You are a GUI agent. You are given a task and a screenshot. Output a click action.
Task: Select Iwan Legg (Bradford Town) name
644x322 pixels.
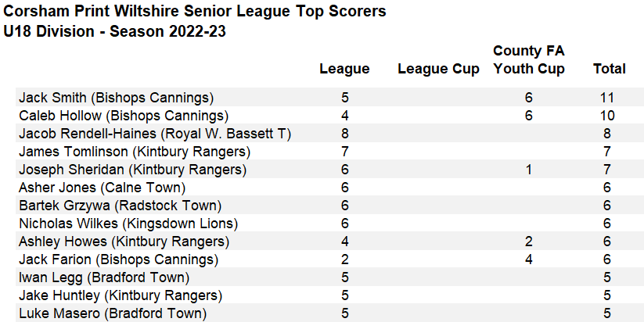pos(104,277)
